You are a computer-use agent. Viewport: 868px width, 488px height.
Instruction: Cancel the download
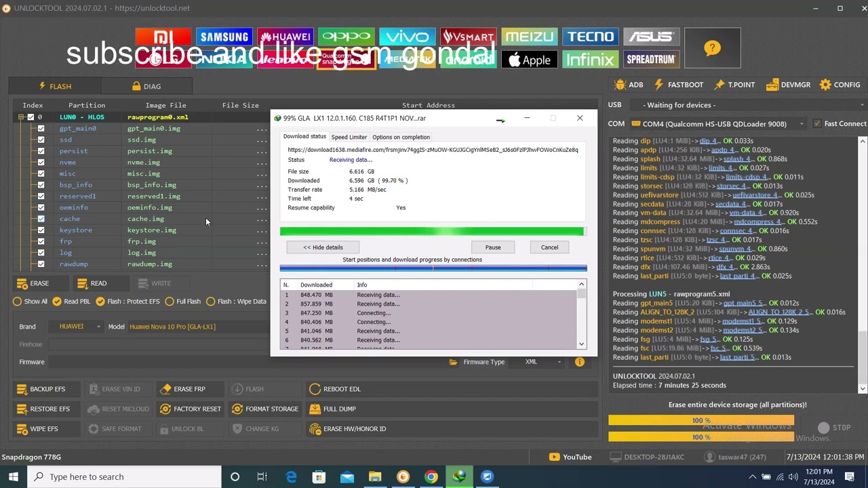coord(549,247)
